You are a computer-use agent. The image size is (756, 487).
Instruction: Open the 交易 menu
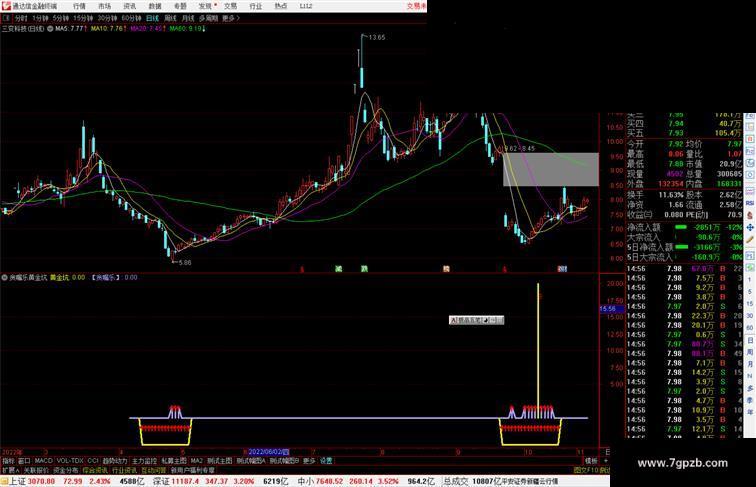(230, 6)
